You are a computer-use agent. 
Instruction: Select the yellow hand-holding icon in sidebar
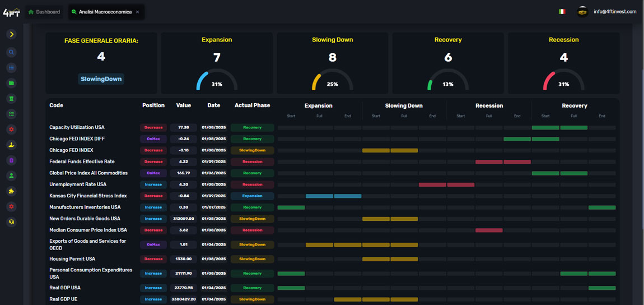point(11,145)
